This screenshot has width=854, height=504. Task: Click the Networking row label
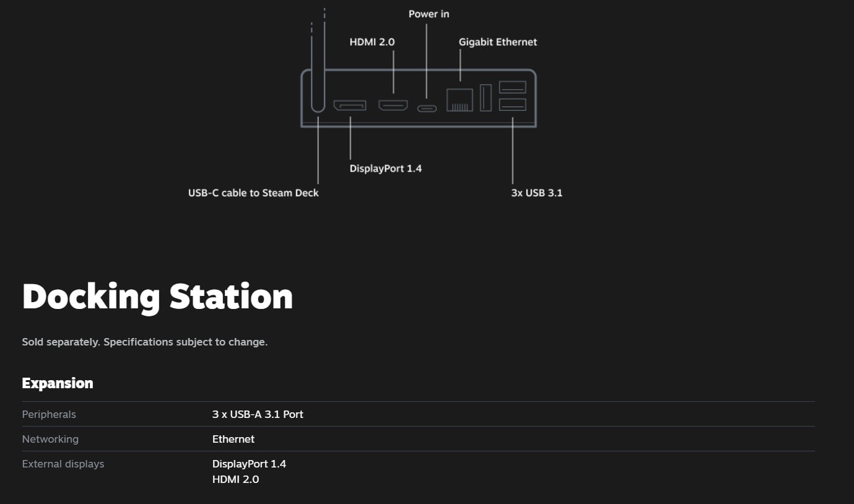pyautogui.click(x=50, y=439)
